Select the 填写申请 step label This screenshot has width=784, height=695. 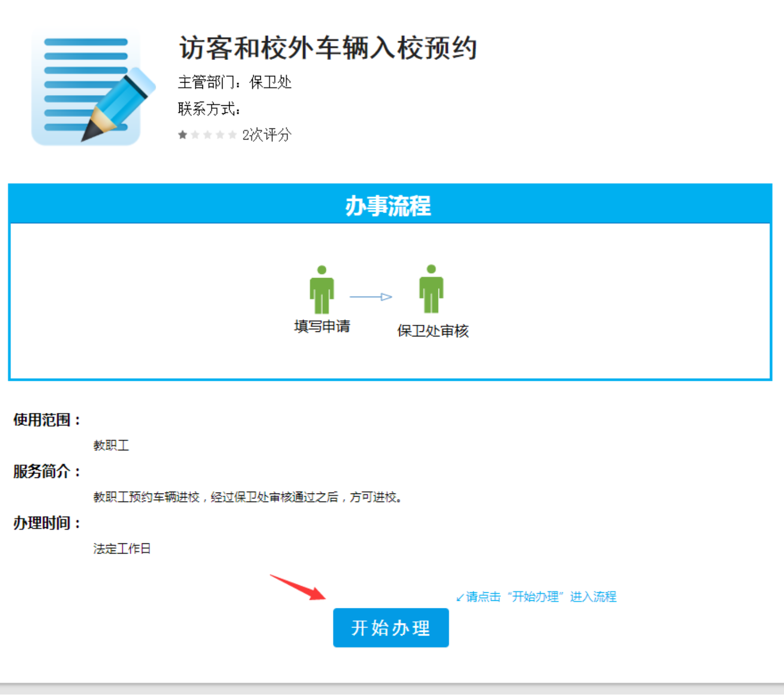[322, 326]
